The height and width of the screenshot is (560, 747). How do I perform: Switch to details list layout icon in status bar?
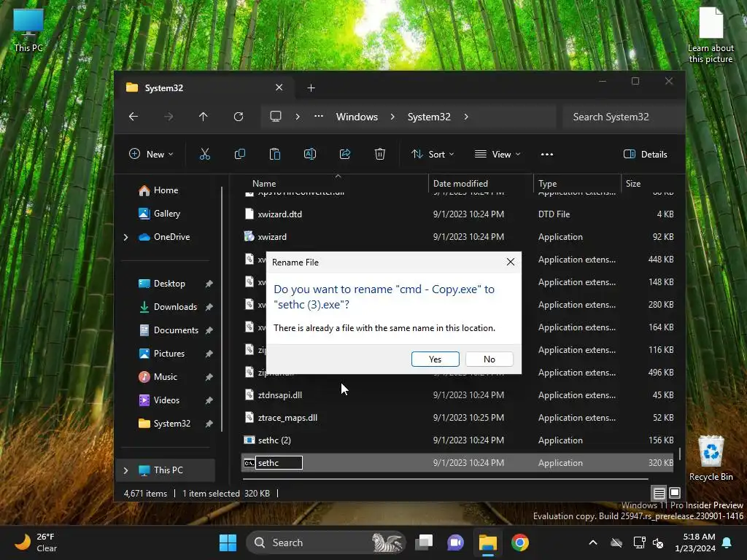click(659, 493)
